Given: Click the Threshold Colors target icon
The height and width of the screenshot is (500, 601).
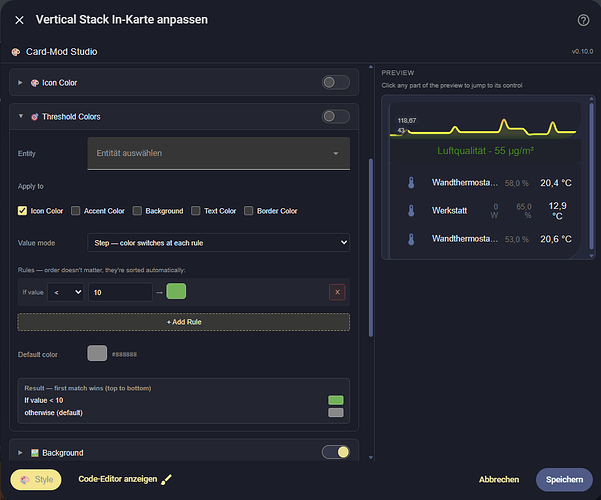Looking at the screenshot, I should [x=35, y=117].
